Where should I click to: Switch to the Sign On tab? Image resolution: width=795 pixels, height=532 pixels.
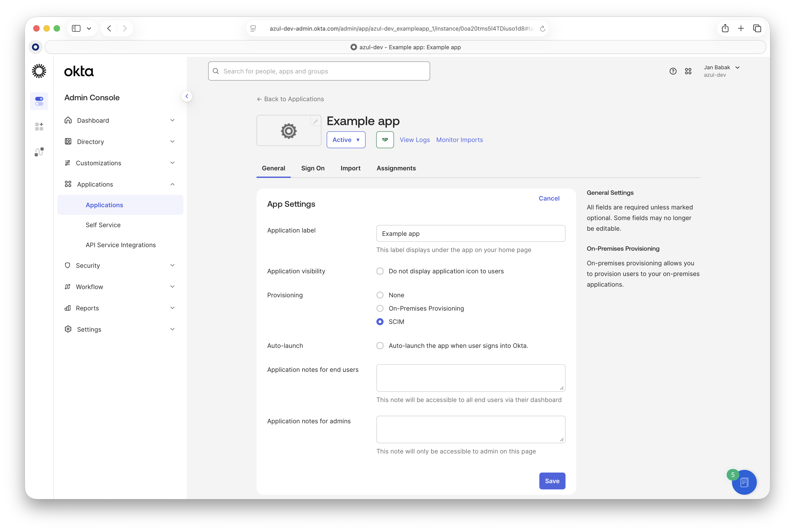pos(313,168)
